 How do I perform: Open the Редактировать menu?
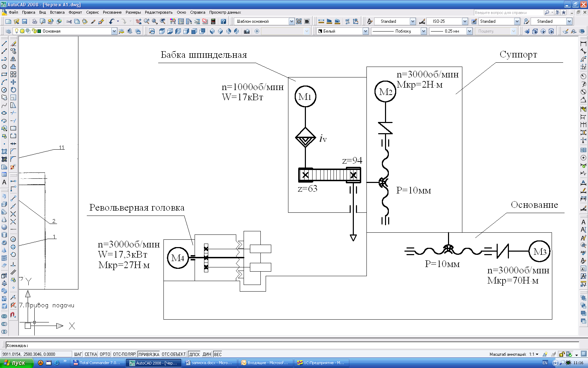click(x=159, y=12)
